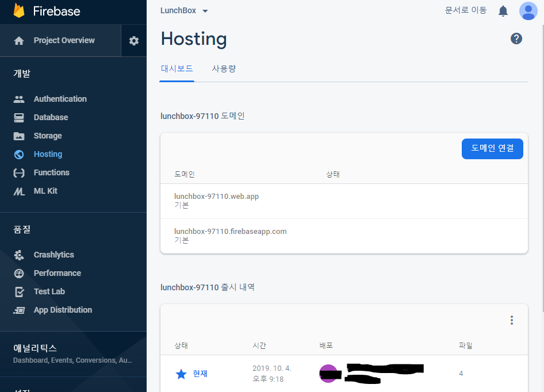Click the file count 4 cell

[461, 374]
